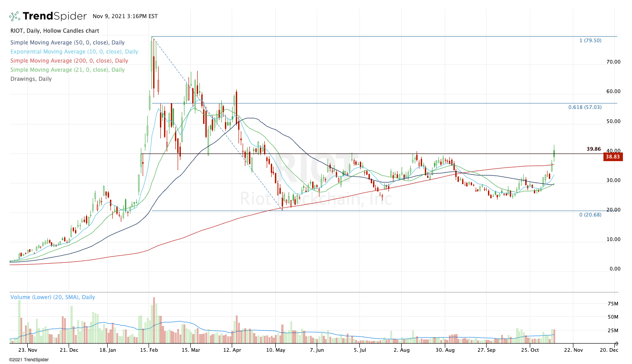The image size is (632, 364).
Task: Click the 0.00 price axis label
Action: 615,269
